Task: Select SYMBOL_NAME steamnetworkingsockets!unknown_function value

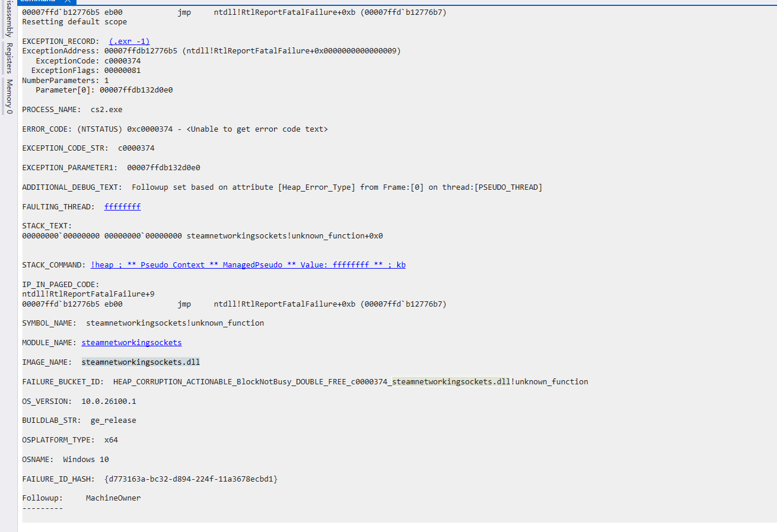Action: (175, 323)
